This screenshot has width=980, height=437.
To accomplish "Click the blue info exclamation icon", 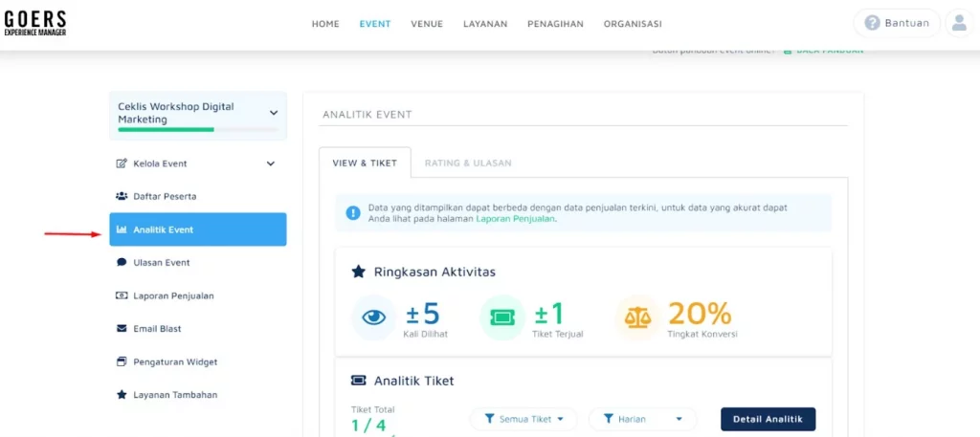I will 353,213.
